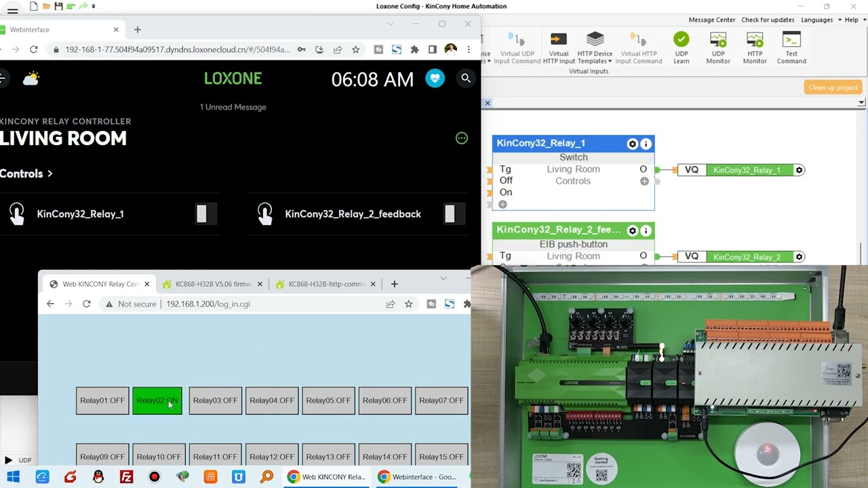Search in the Loxone web interface
This screenshot has height=488, width=868.
[466, 79]
